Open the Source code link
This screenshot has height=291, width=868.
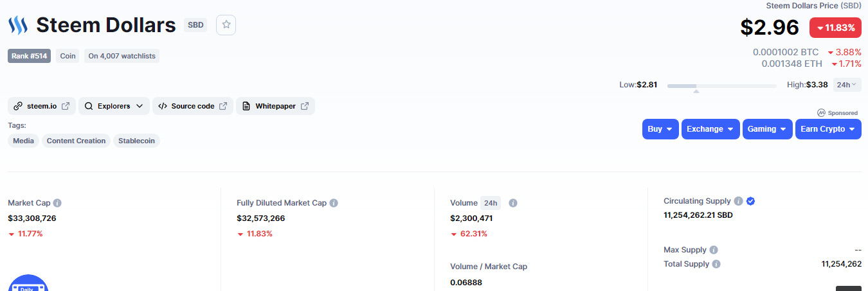point(192,106)
